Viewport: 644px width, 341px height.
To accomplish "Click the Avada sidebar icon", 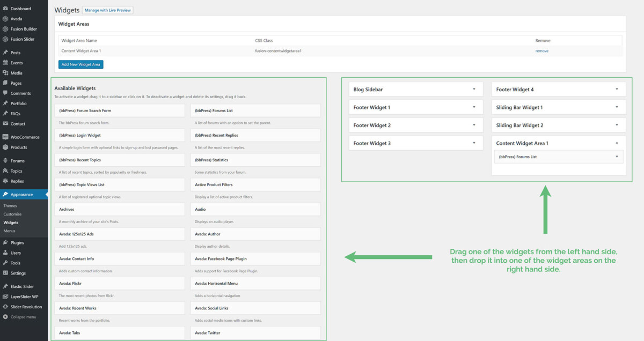I will point(5,18).
